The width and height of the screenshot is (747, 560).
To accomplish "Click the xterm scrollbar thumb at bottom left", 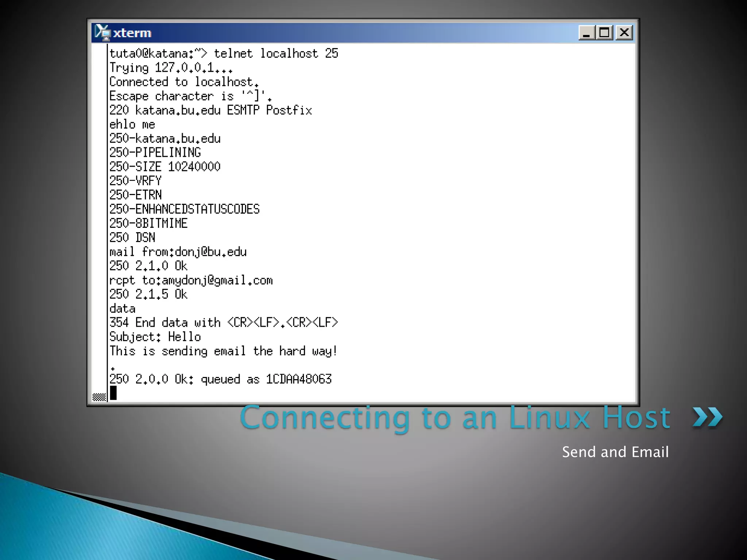I will (x=99, y=397).
